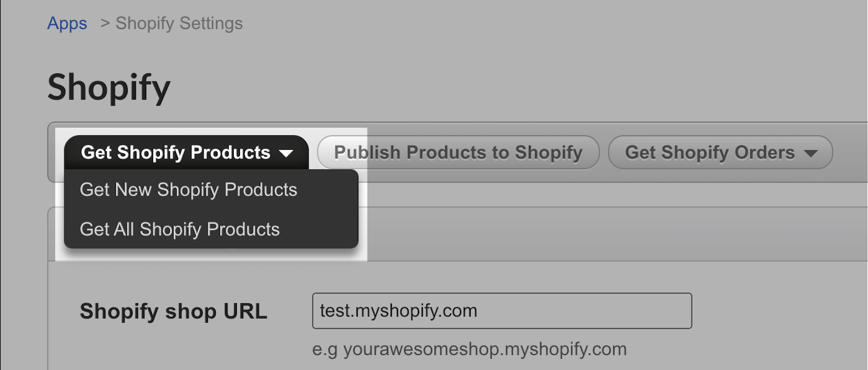This screenshot has height=370, width=868.
Task: Expand the Get Shopify Orders caret triangle
Action: click(810, 153)
